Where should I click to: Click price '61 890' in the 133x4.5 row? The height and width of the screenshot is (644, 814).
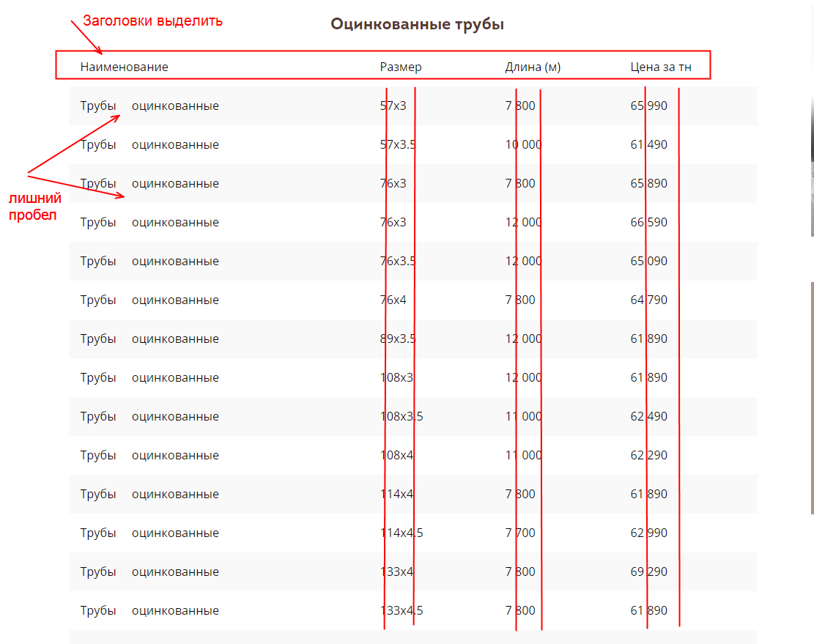click(x=649, y=611)
